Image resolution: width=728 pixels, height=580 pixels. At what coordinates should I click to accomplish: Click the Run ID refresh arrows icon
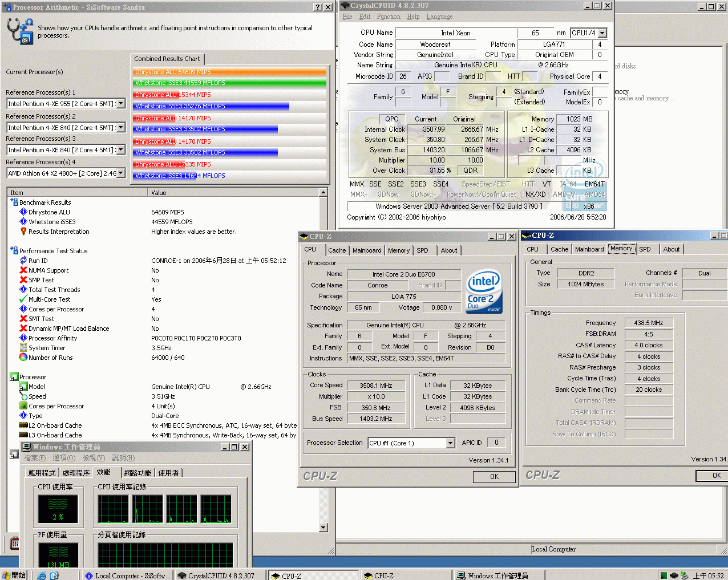tap(23, 261)
